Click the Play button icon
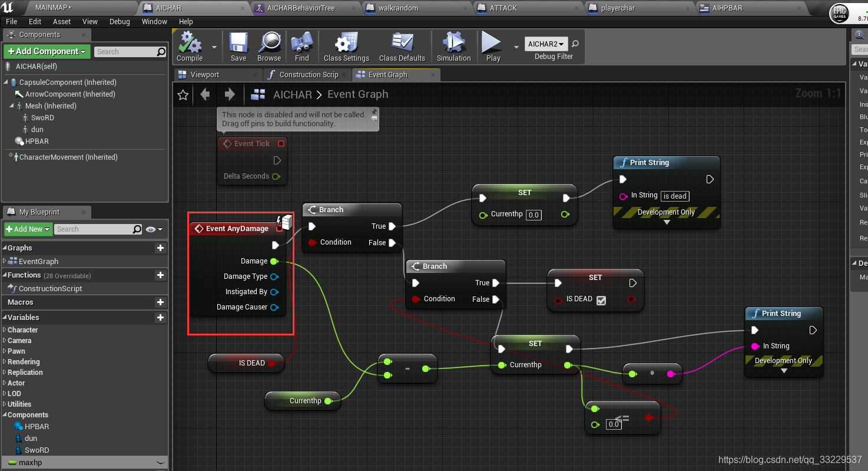This screenshot has width=868, height=471. tap(491, 42)
